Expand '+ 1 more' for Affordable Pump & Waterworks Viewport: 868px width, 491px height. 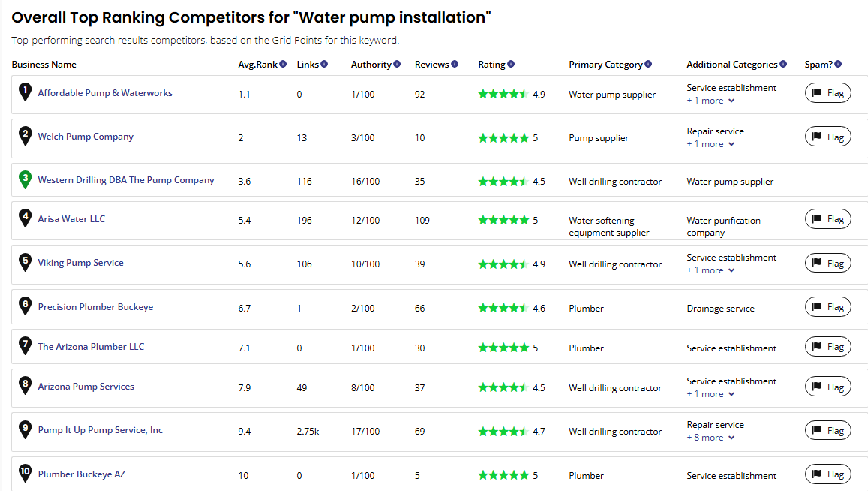[x=710, y=101]
